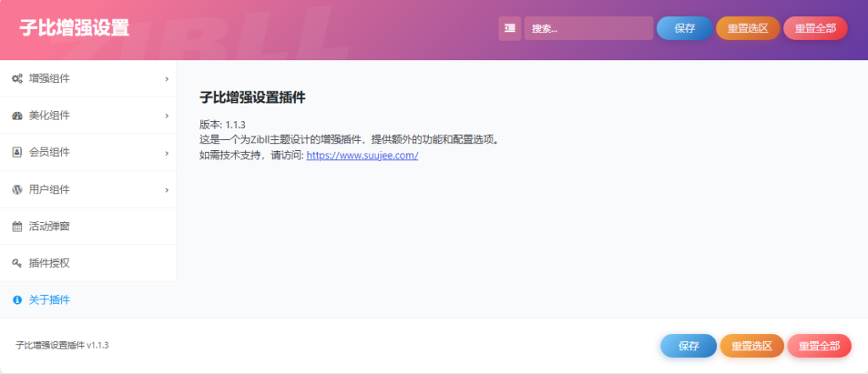Click the top 保存 button in header
This screenshot has width=868, height=374.
click(x=685, y=28)
